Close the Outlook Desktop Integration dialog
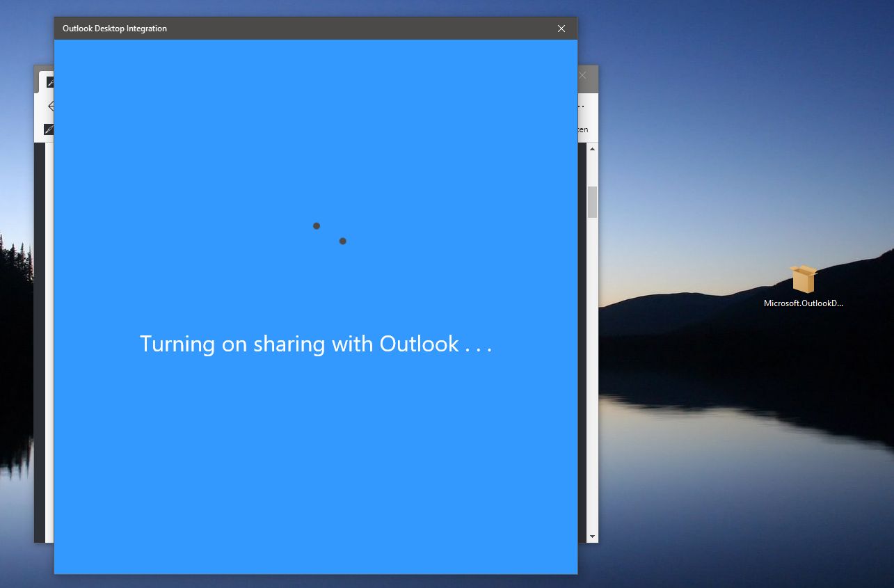 [561, 29]
